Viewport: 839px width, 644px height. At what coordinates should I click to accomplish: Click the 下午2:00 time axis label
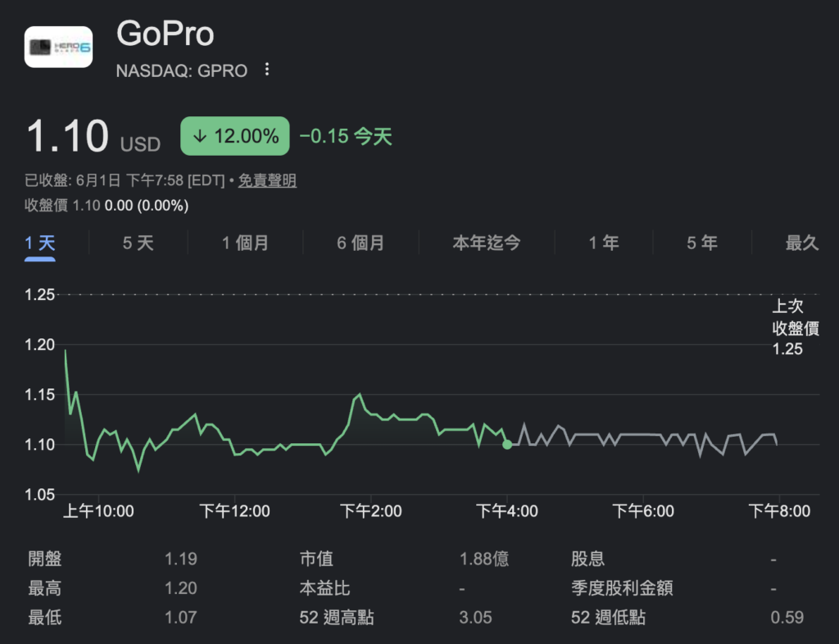pos(371,510)
